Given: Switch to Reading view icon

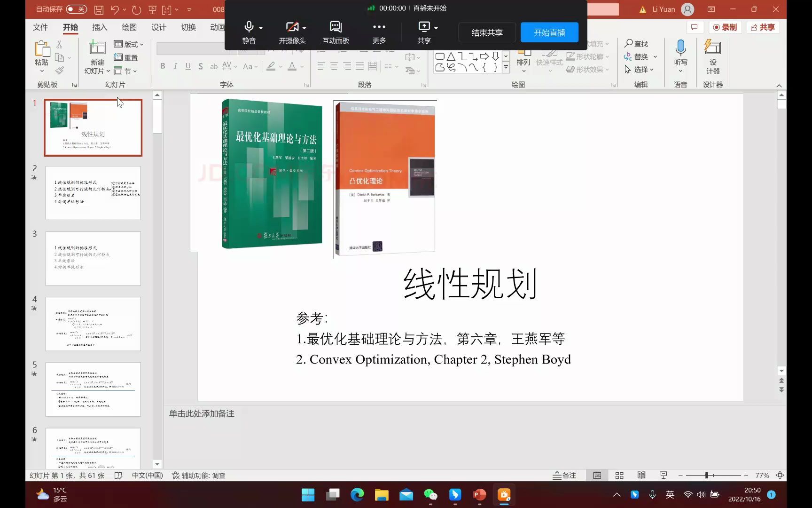Looking at the screenshot, I should click(x=641, y=476).
